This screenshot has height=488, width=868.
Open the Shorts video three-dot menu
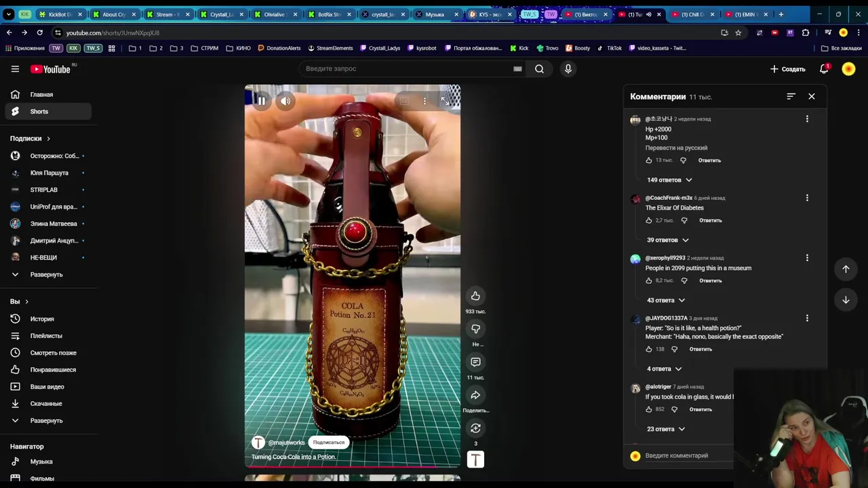[x=425, y=101]
